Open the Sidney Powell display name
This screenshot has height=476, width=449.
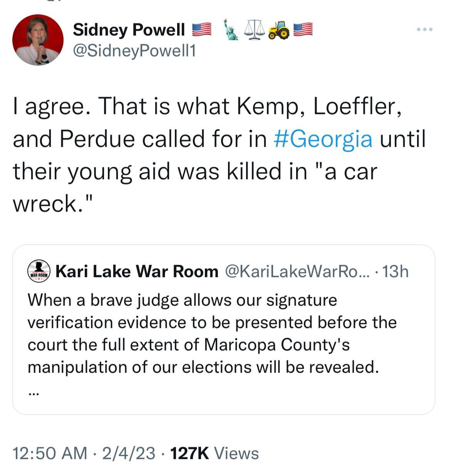click(x=129, y=30)
